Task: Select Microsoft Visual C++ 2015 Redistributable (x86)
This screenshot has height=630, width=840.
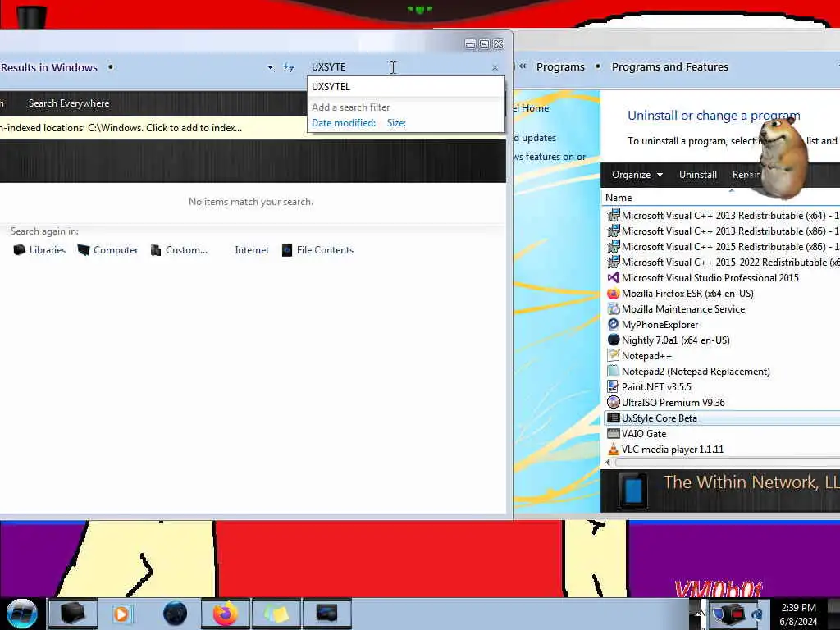Action: (723, 246)
